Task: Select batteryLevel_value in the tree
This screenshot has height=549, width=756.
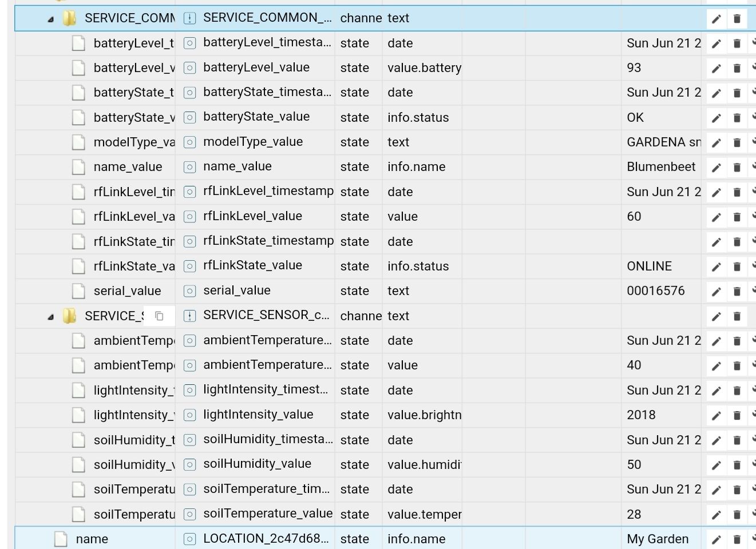Action: [134, 68]
